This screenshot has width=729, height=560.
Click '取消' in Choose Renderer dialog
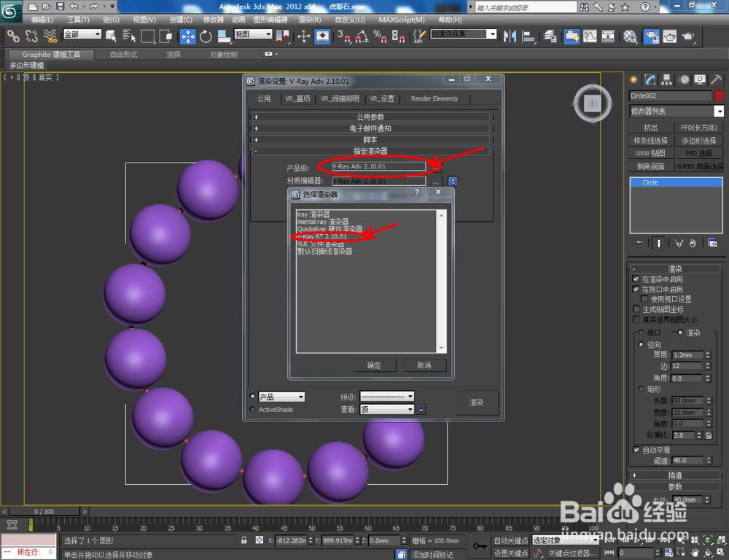point(424,365)
